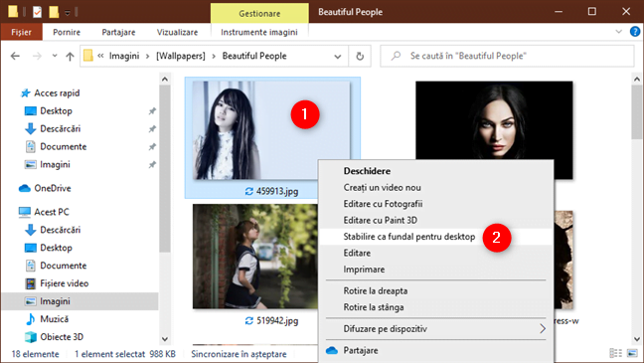Open Instrumente imagini tab
The image size is (644, 363).
coord(259,32)
